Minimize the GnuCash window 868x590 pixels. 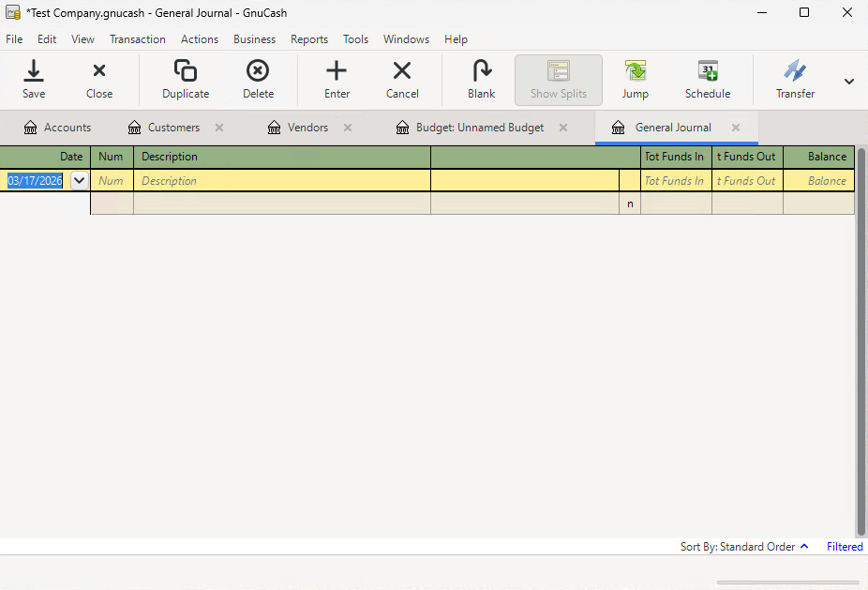click(x=762, y=12)
